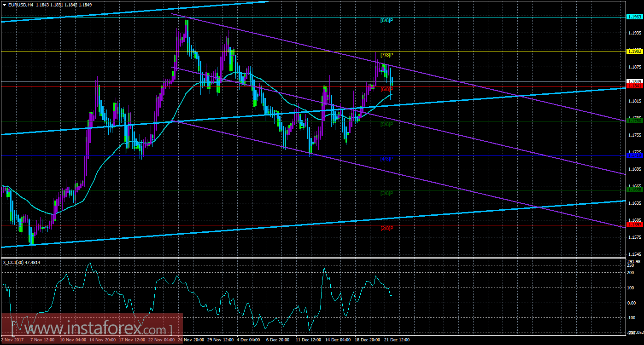The height and width of the screenshot is (345, 644).
Task: Click the 14 Nov 20:00 time label
Action: [102, 340]
